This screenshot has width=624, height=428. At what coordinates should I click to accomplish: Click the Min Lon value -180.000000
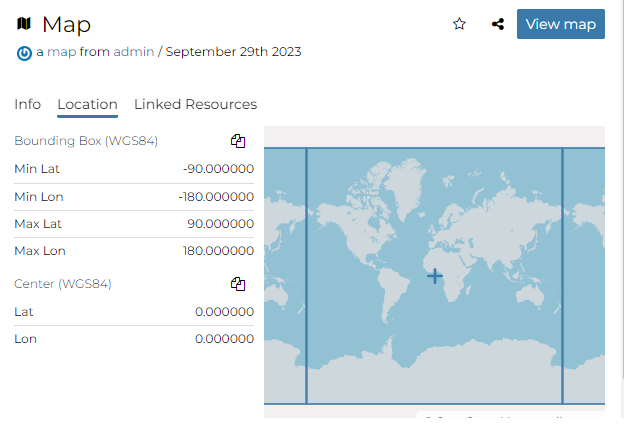coord(216,197)
